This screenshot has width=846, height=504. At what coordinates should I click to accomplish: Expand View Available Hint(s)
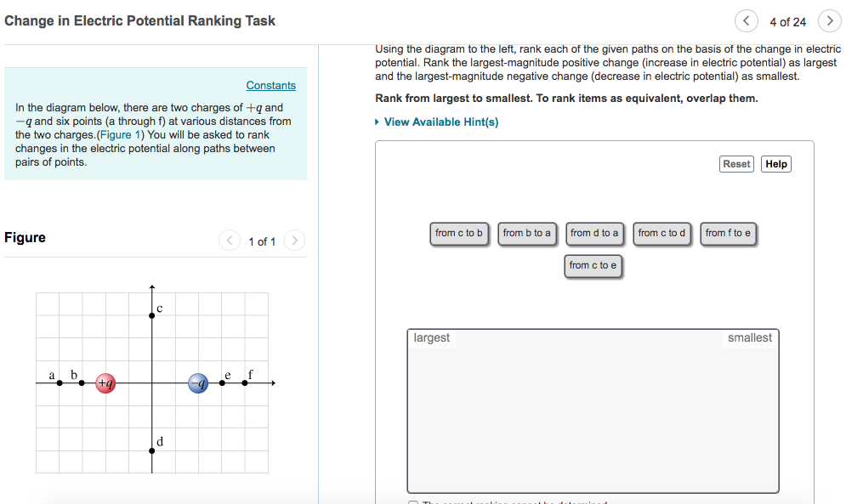pos(440,122)
